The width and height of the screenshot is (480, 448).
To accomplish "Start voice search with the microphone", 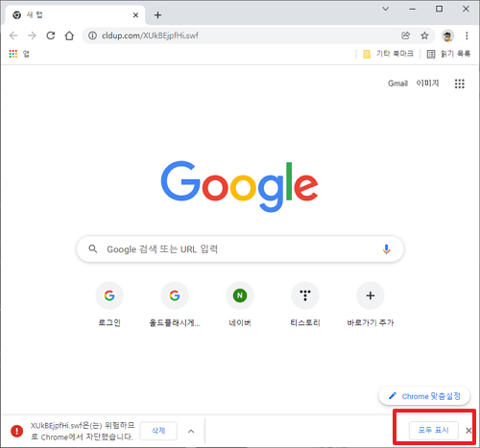I will pos(387,249).
